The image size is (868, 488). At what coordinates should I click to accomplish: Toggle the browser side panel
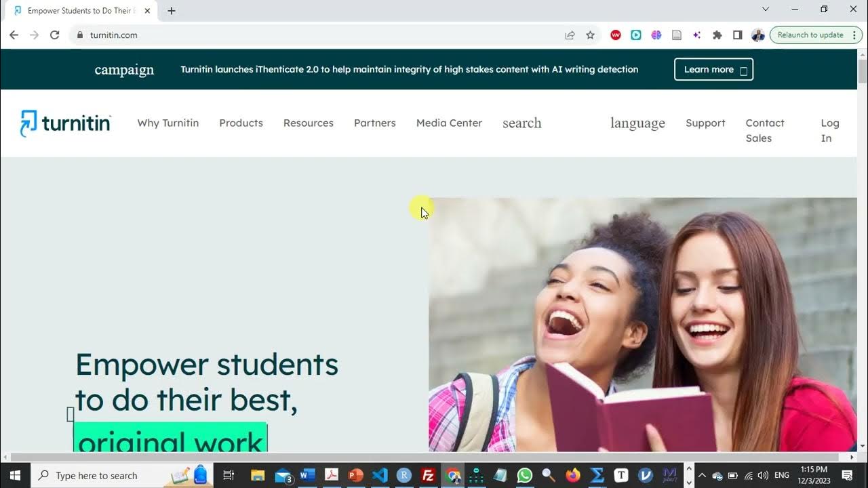pyautogui.click(x=738, y=35)
